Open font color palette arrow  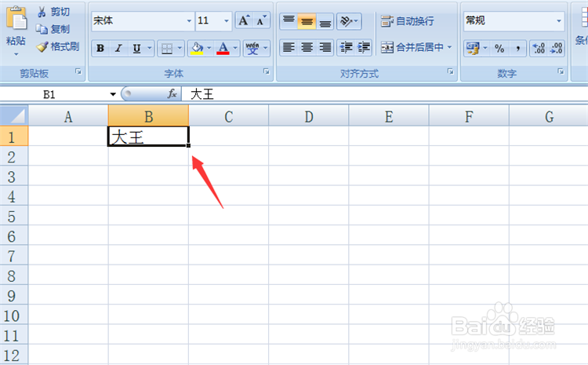[235, 48]
